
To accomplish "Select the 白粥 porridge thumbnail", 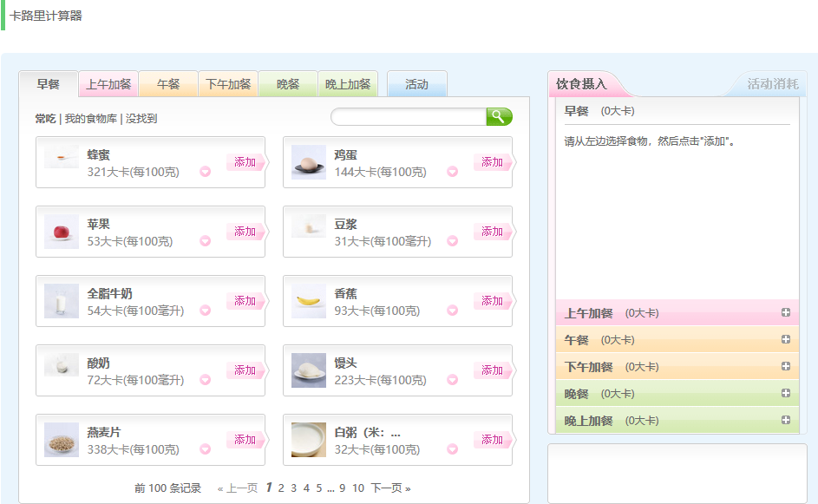I will [x=309, y=440].
